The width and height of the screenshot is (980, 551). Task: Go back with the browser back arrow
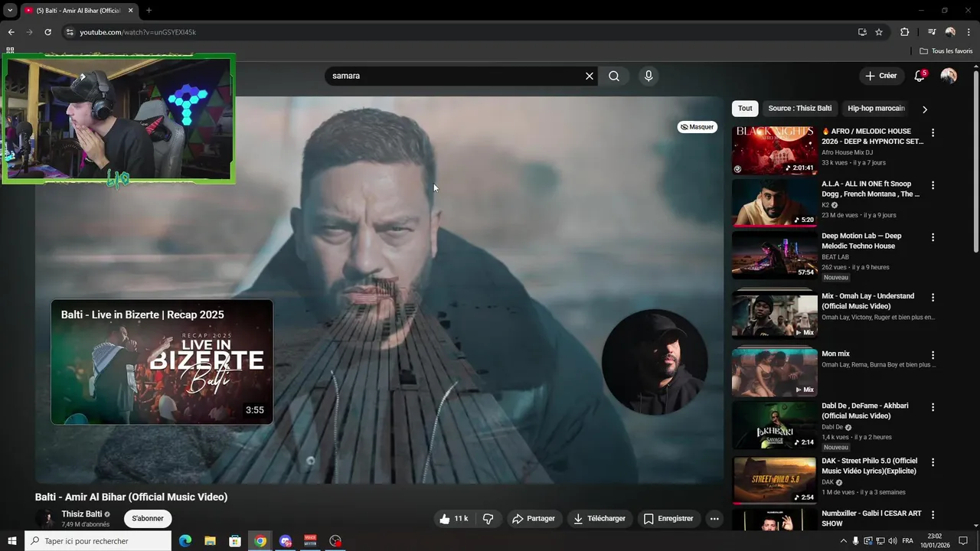(11, 32)
